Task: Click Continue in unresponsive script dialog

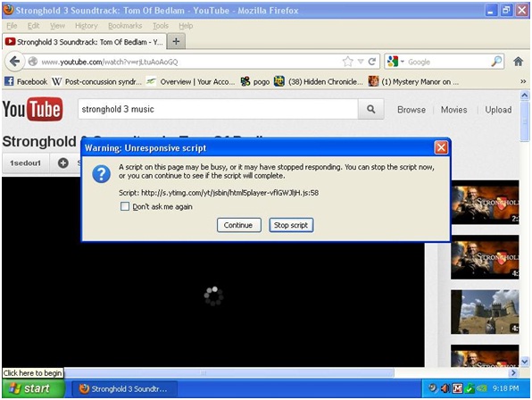Action: tap(239, 225)
